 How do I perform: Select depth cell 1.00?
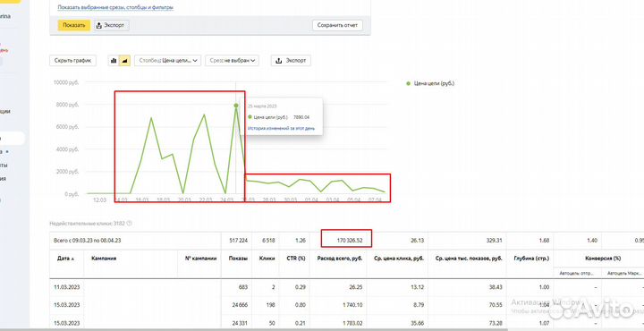point(544,287)
